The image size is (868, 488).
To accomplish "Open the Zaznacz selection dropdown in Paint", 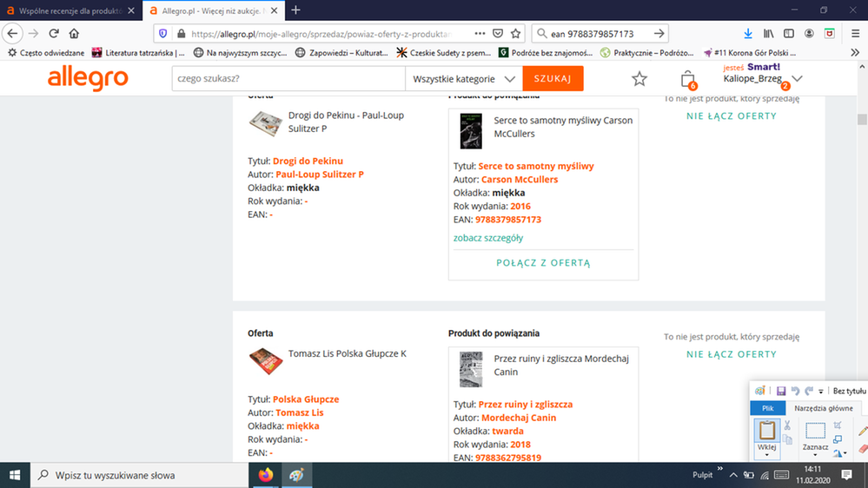I will click(815, 454).
